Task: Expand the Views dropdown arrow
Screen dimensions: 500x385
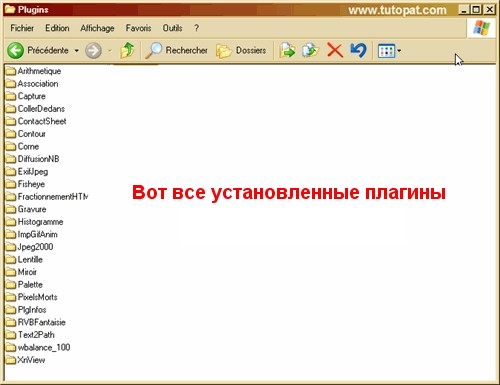Action: point(399,51)
